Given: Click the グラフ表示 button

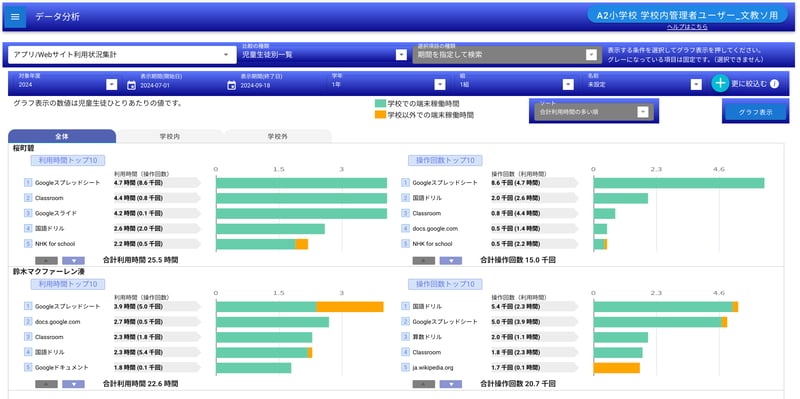Looking at the screenshot, I should coord(755,112).
